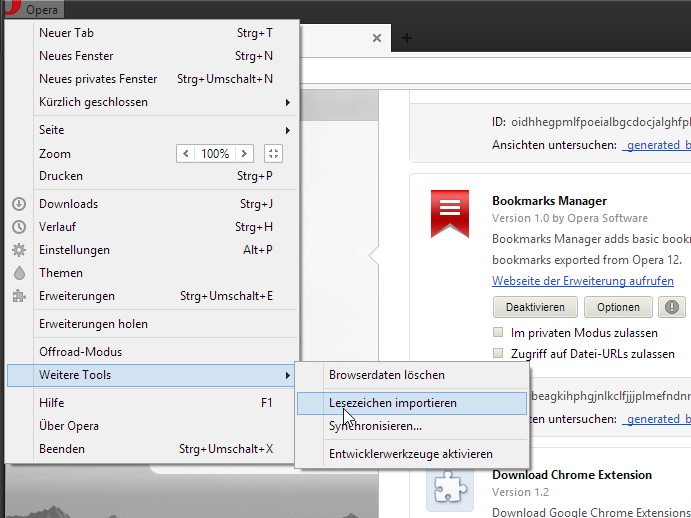The width and height of the screenshot is (691, 518).
Task: Click the Bookmarks Manager red icon
Action: [450, 214]
